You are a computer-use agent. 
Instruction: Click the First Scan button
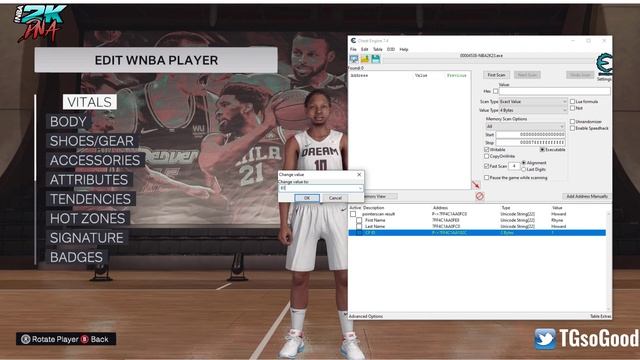[496, 75]
